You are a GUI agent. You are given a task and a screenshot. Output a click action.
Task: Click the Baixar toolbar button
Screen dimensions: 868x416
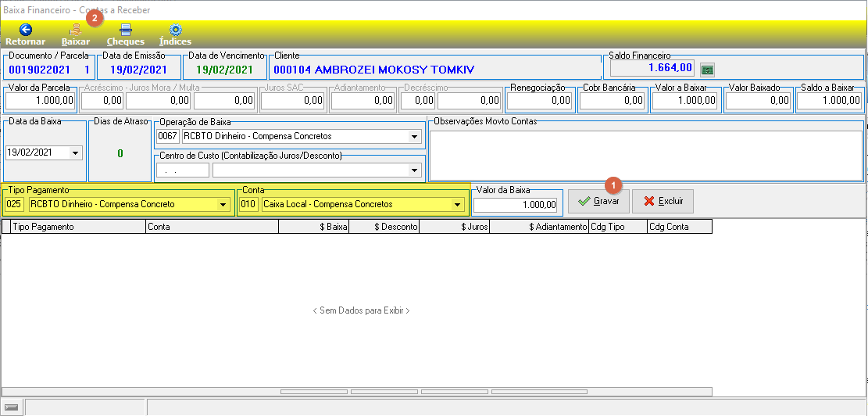[x=75, y=35]
